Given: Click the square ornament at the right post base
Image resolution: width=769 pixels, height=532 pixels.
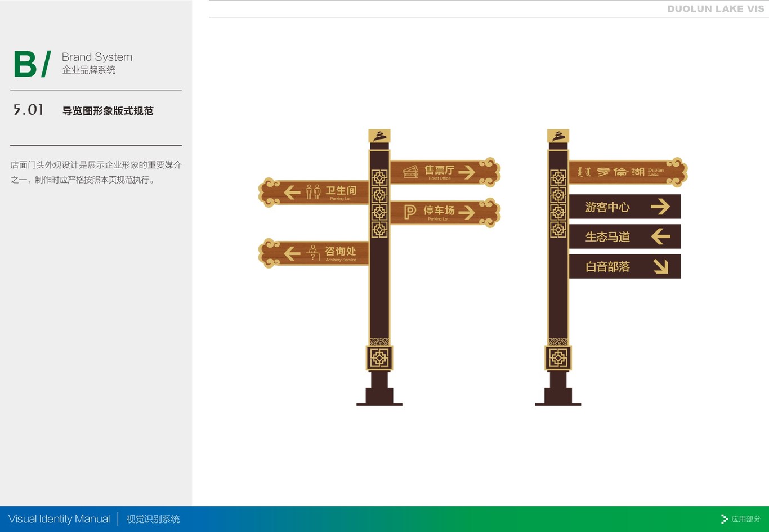Looking at the screenshot, I should point(558,358).
